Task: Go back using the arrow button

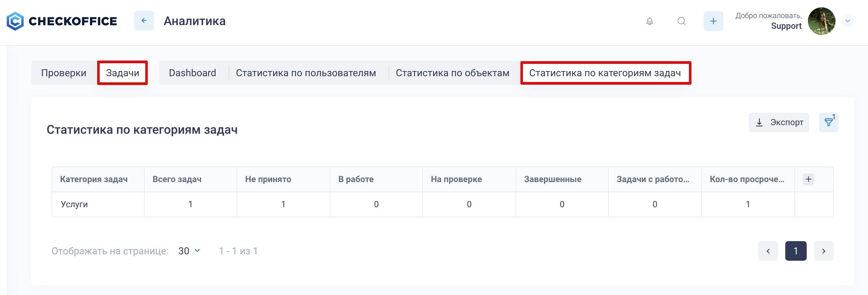Action: point(144,21)
